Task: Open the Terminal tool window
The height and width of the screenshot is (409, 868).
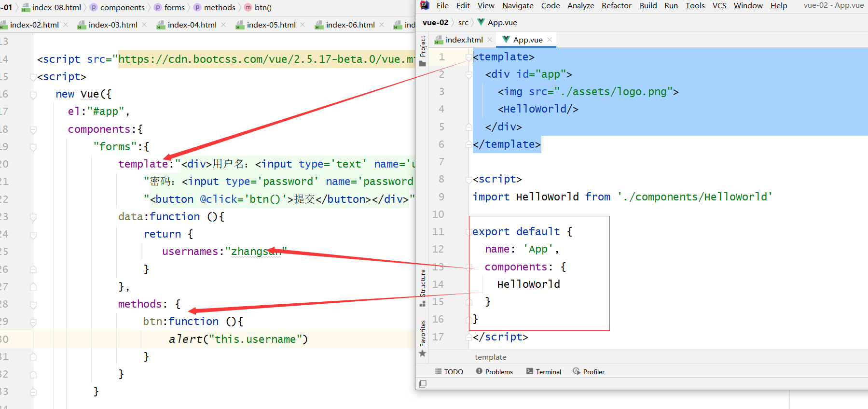Action: pyautogui.click(x=544, y=371)
